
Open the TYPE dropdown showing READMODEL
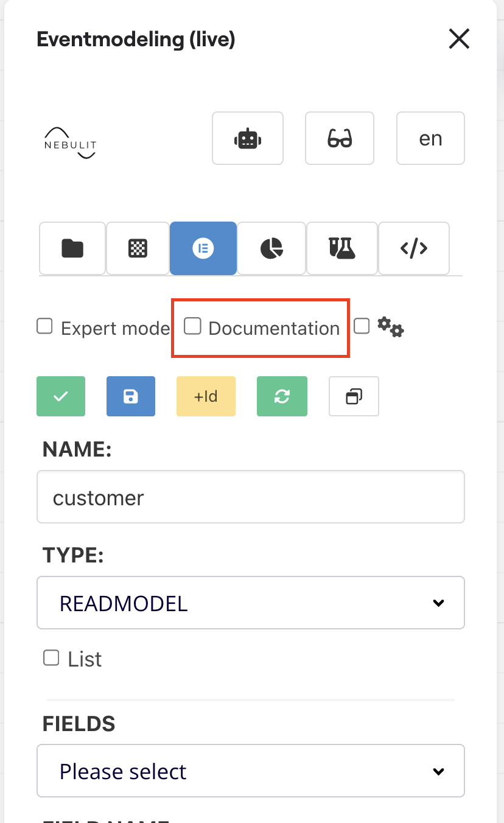coord(251,603)
